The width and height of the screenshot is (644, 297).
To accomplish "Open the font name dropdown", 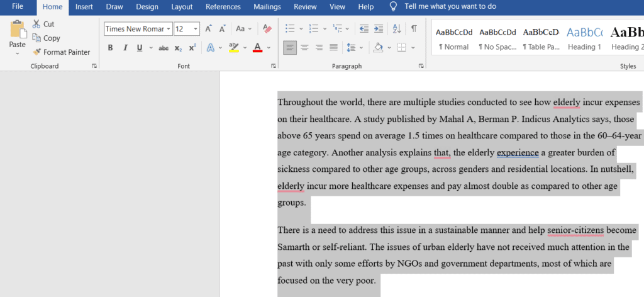I will click(x=169, y=29).
